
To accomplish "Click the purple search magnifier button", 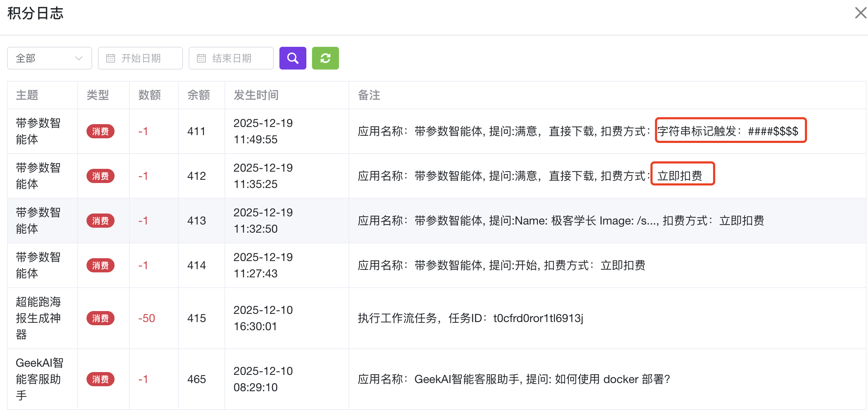I will [x=293, y=58].
